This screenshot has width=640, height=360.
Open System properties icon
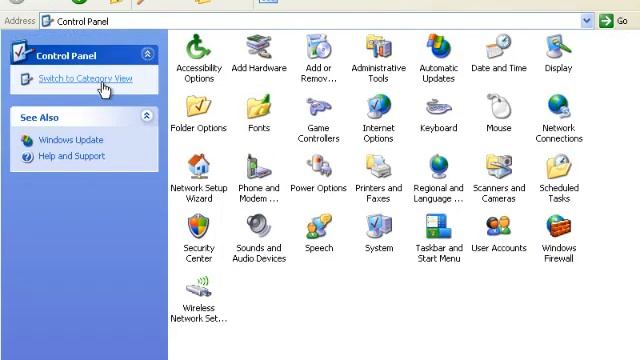(x=378, y=227)
